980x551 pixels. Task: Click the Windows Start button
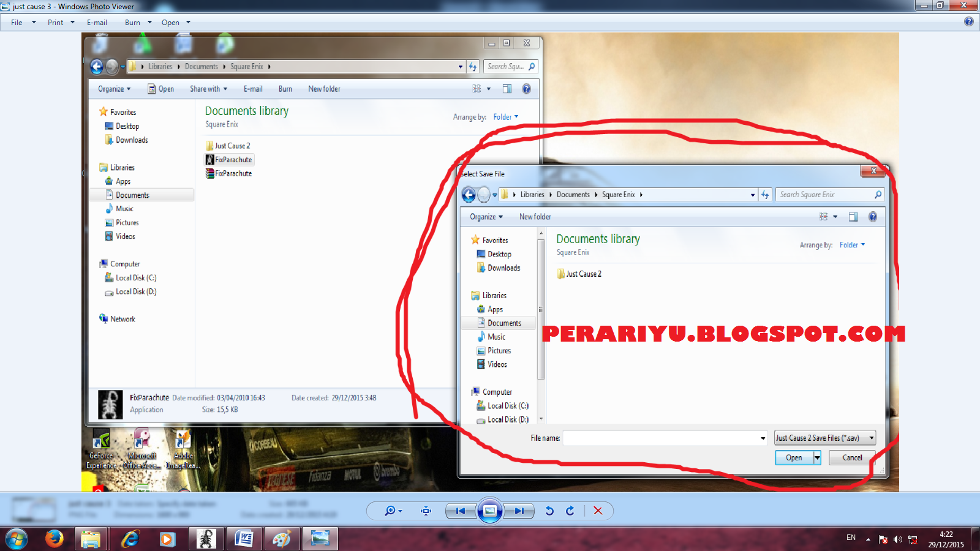pyautogui.click(x=17, y=539)
